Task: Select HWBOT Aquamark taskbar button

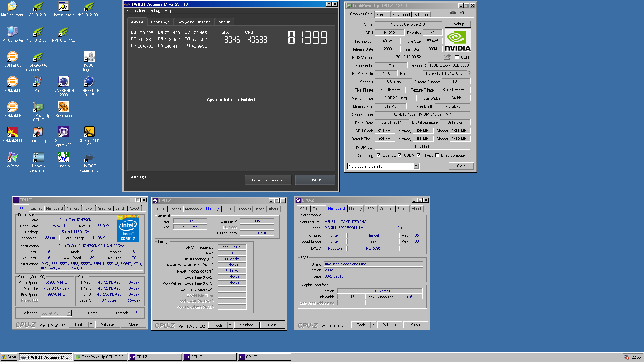Action: (x=46, y=357)
